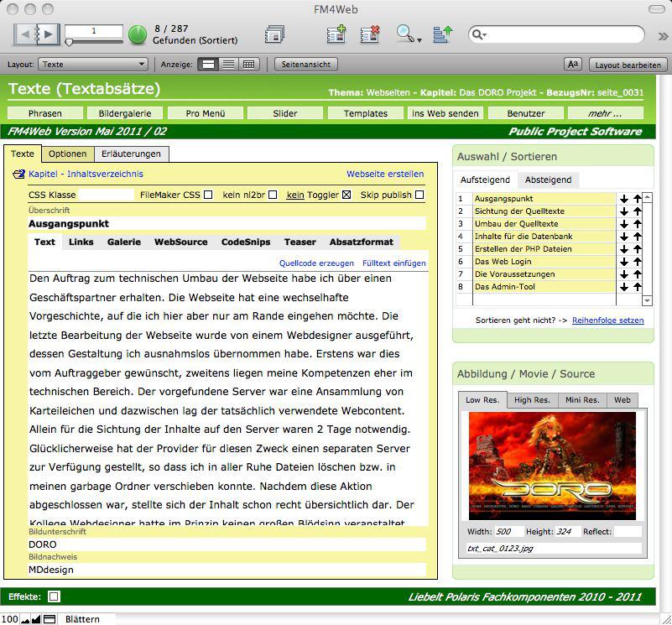This screenshot has width=672, height=625.
Task: Click the Sort records icon
Action: click(443, 34)
